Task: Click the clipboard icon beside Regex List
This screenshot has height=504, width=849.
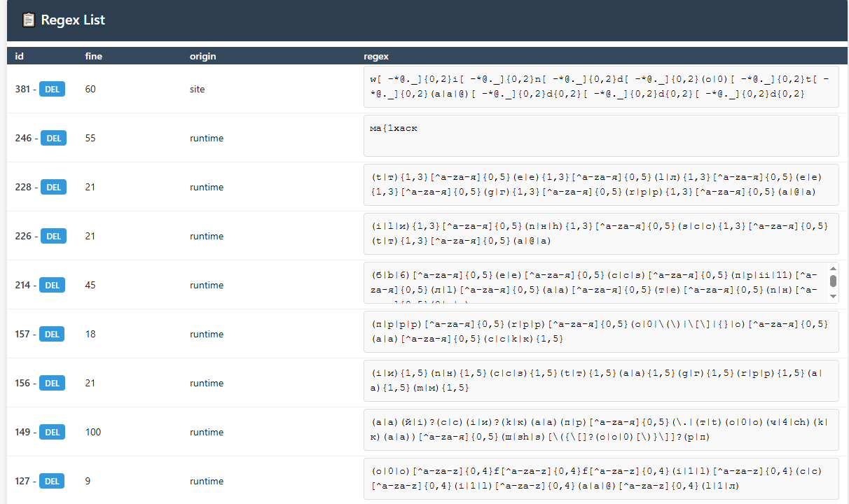Action: 28,20
